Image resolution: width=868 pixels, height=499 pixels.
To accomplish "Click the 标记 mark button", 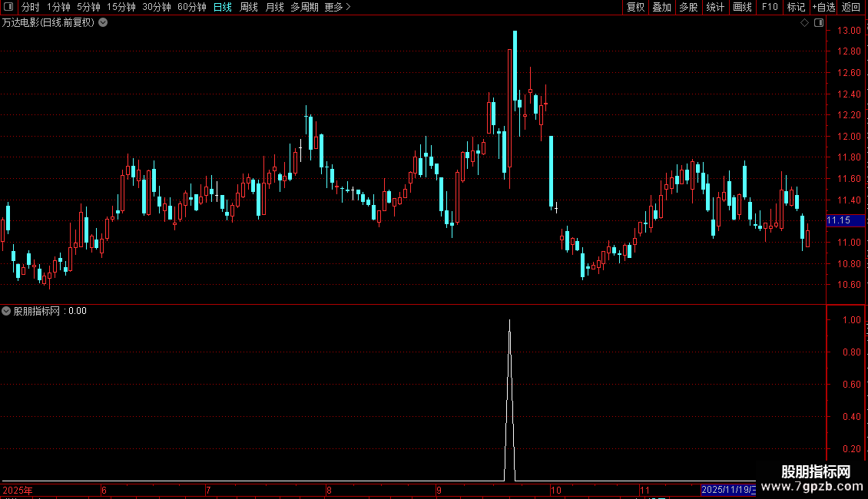I will [x=796, y=7].
